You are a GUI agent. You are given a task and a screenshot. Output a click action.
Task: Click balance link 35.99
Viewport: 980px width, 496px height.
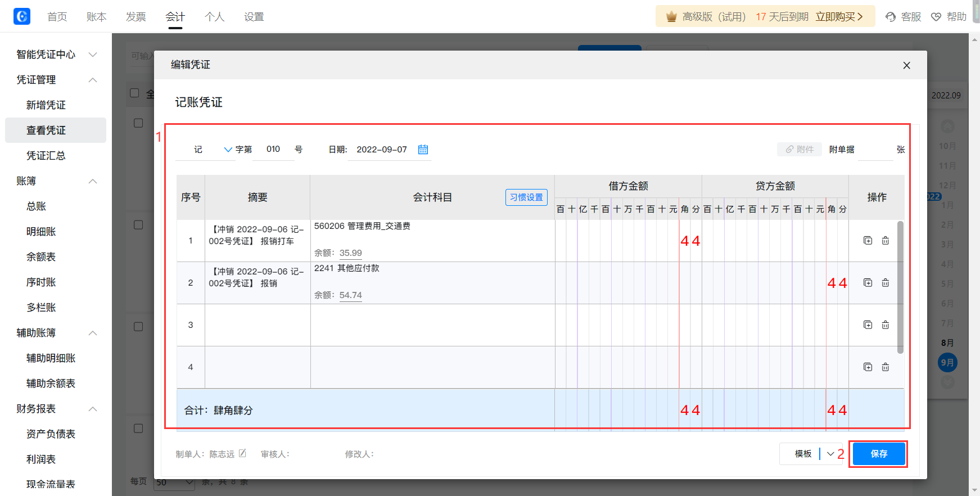click(x=351, y=253)
